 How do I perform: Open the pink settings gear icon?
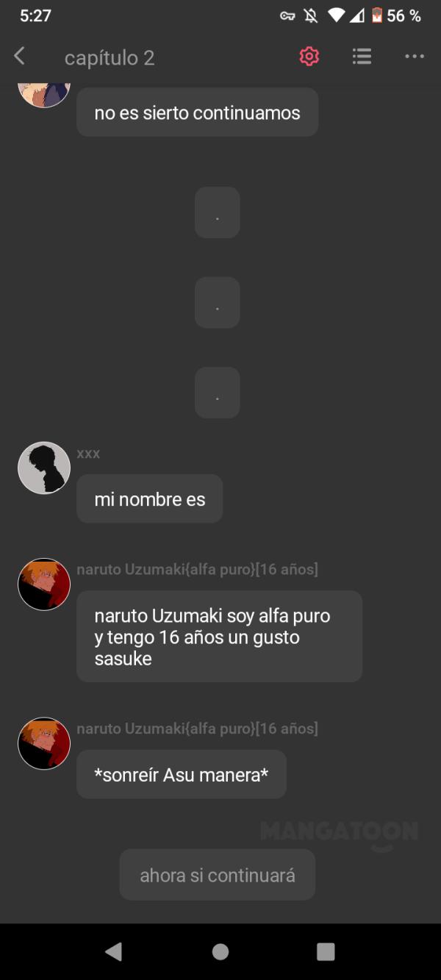[x=309, y=57]
